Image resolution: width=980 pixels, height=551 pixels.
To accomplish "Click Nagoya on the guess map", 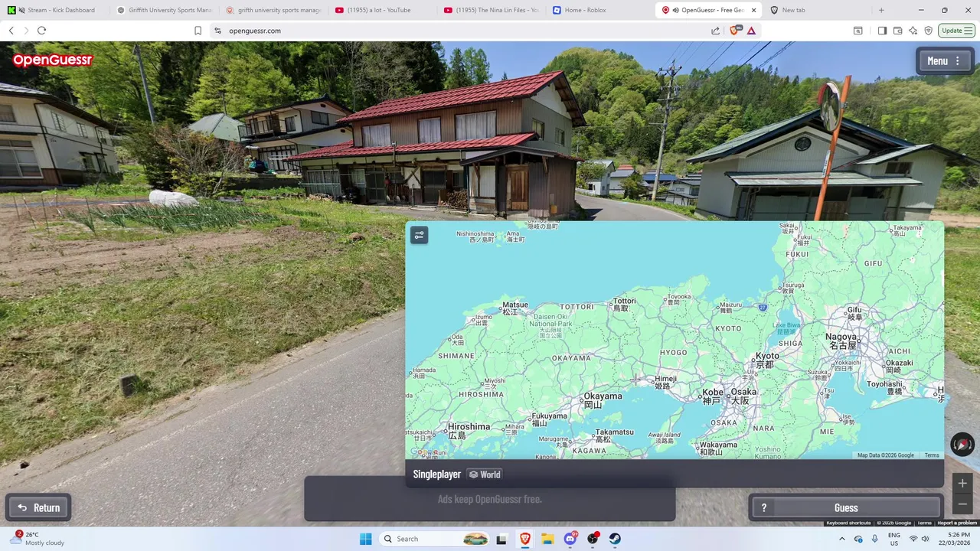I will [x=841, y=341].
